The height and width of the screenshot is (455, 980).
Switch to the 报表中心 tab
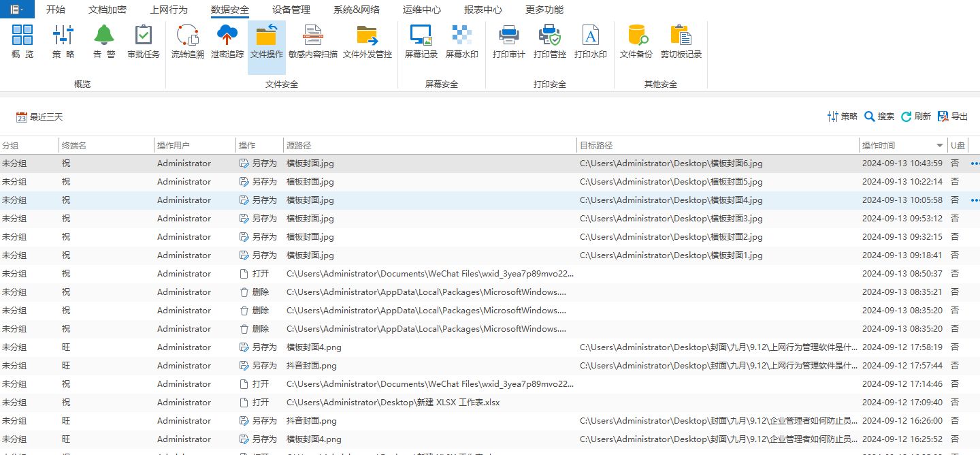pos(483,10)
